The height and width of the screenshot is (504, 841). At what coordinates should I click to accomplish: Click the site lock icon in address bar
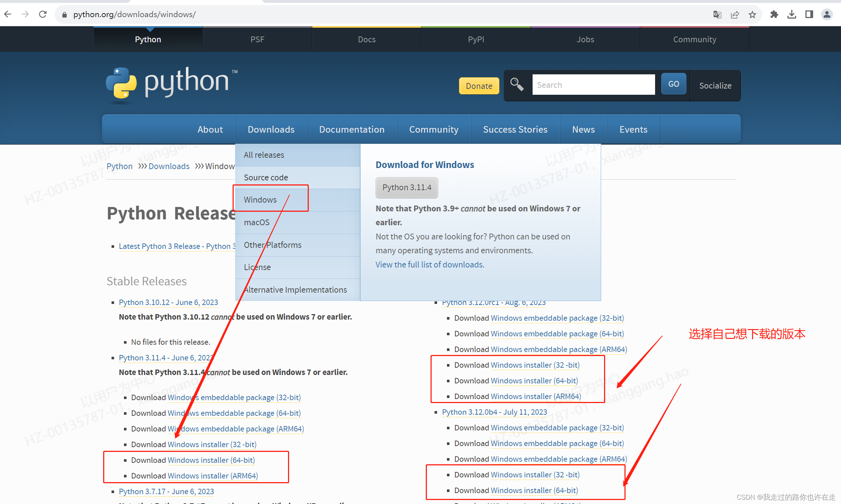(x=65, y=15)
